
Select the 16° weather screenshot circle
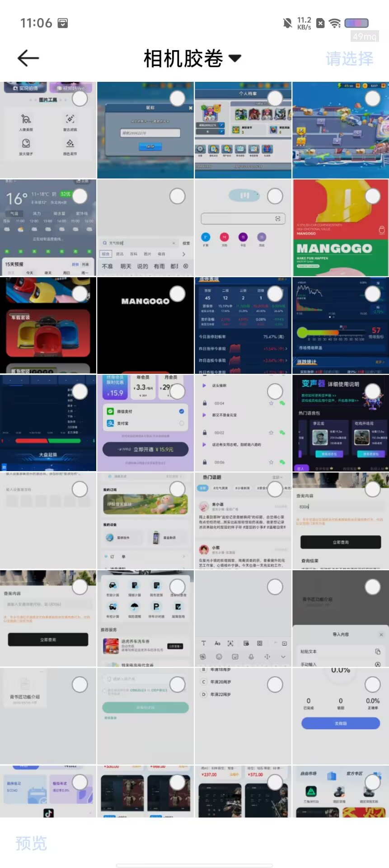click(x=80, y=196)
